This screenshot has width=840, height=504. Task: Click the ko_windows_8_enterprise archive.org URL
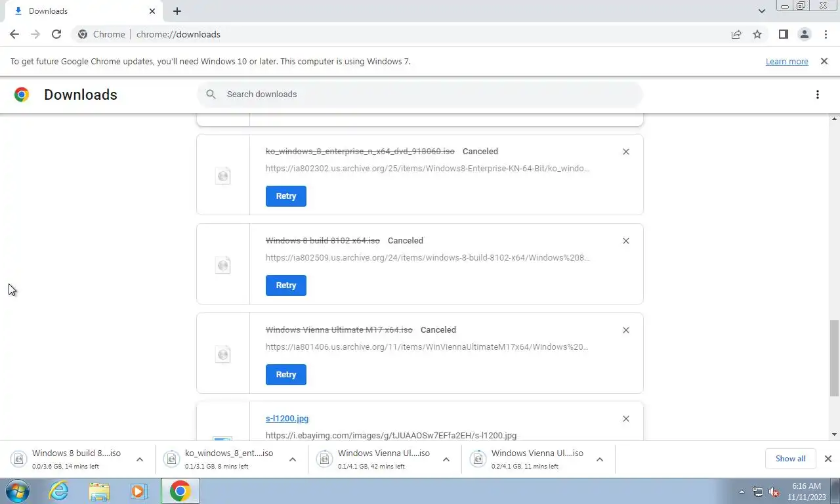coord(427,169)
